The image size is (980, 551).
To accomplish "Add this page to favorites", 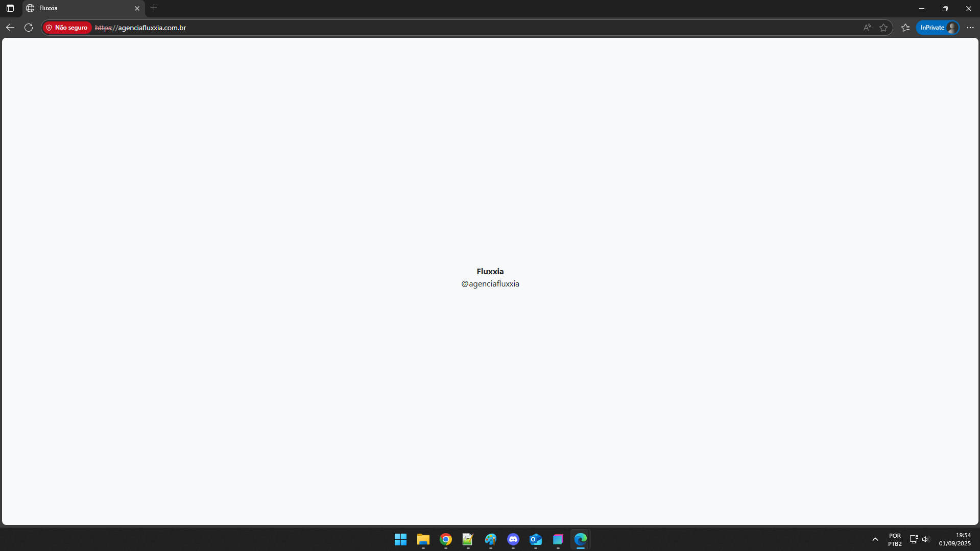I will [x=883, y=28].
